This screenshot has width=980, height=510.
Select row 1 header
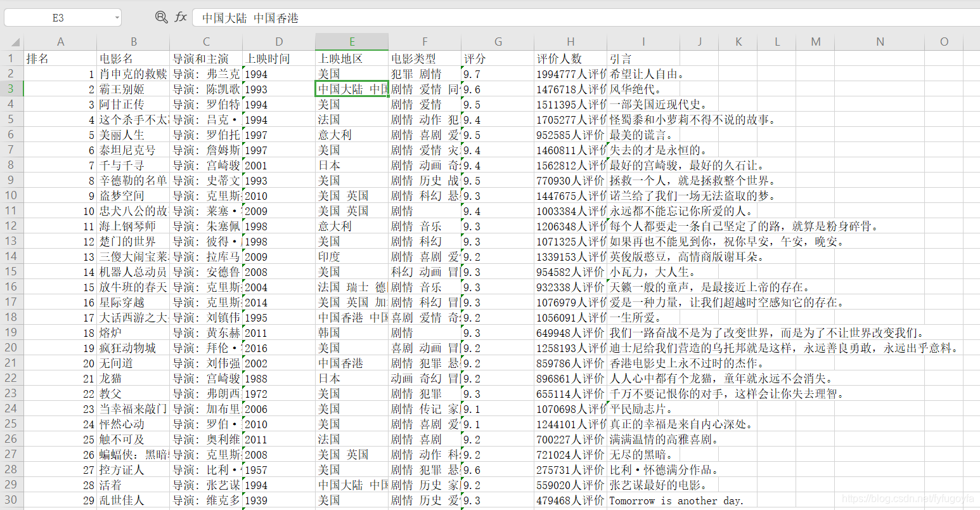[11, 58]
